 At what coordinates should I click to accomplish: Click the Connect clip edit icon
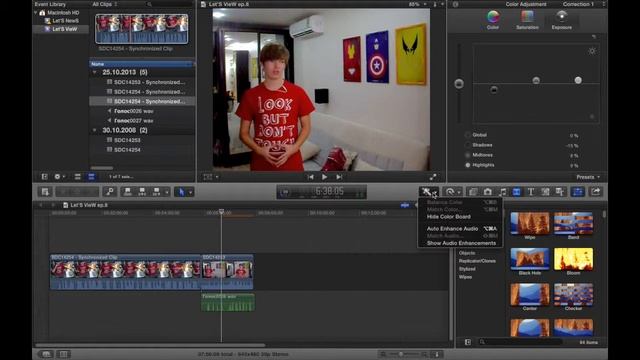click(128, 192)
